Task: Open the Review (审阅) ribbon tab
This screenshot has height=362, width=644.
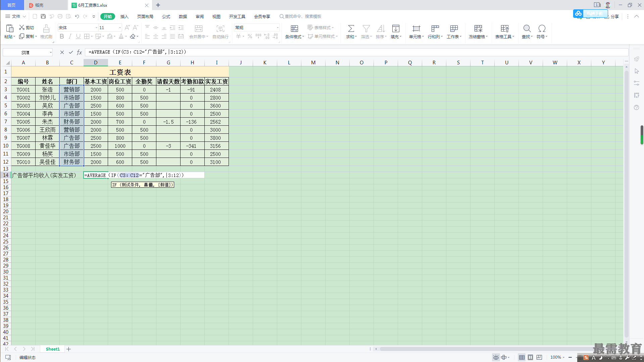Action: point(200,16)
